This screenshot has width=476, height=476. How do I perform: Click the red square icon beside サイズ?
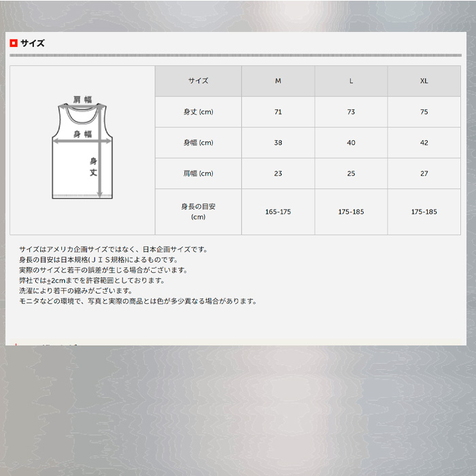coord(14,43)
